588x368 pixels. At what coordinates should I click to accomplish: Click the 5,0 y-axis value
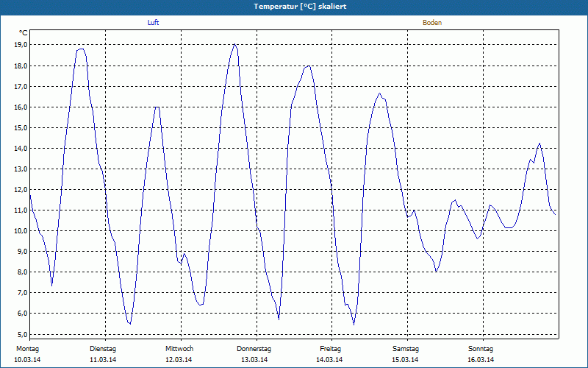23,334
